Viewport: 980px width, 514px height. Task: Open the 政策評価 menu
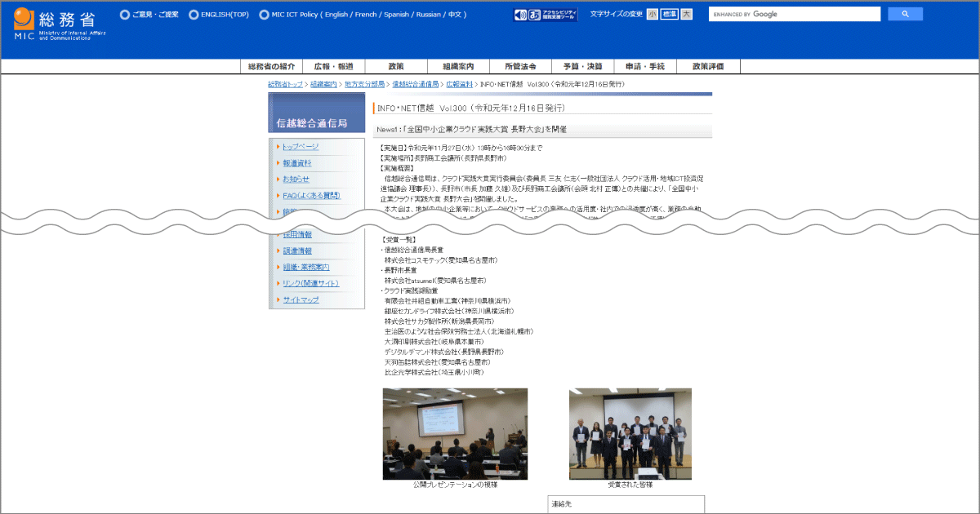707,66
